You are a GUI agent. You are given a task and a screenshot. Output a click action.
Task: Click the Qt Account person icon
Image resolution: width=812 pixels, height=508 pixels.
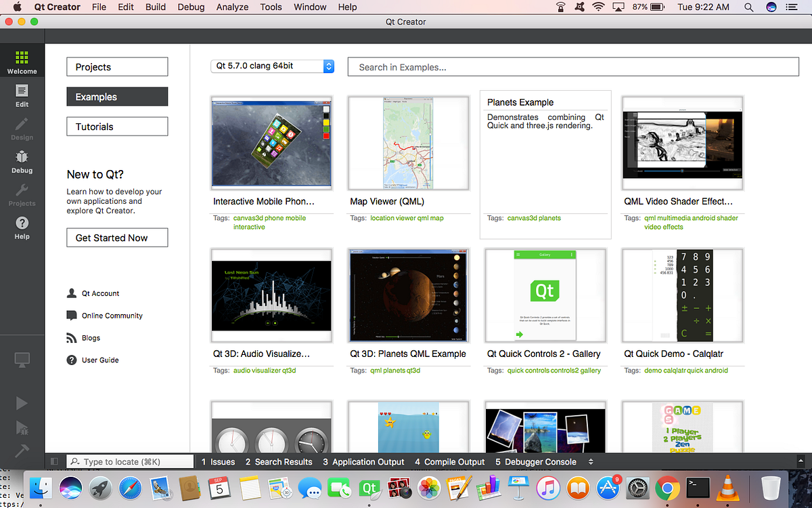point(72,293)
